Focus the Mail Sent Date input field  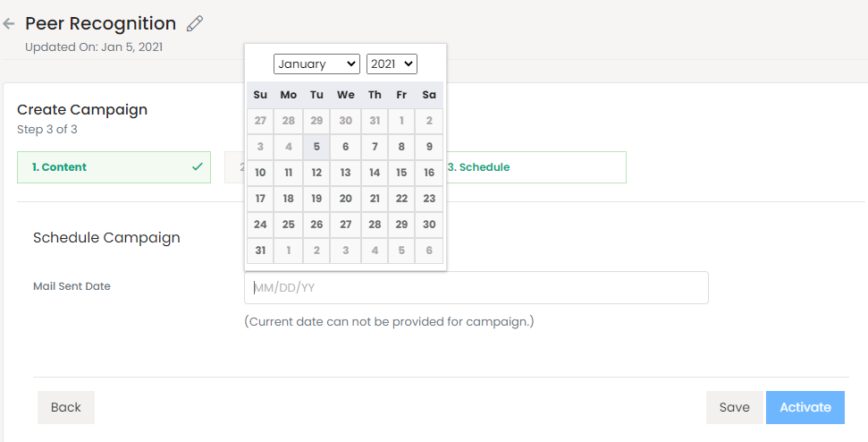476,288
